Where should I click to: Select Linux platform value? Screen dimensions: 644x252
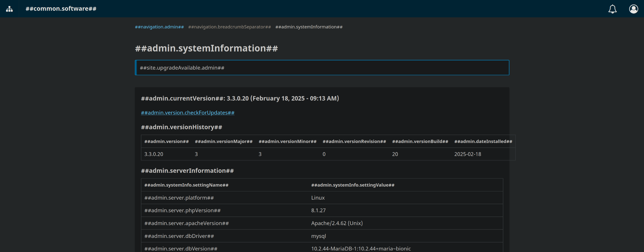(318, 198)
